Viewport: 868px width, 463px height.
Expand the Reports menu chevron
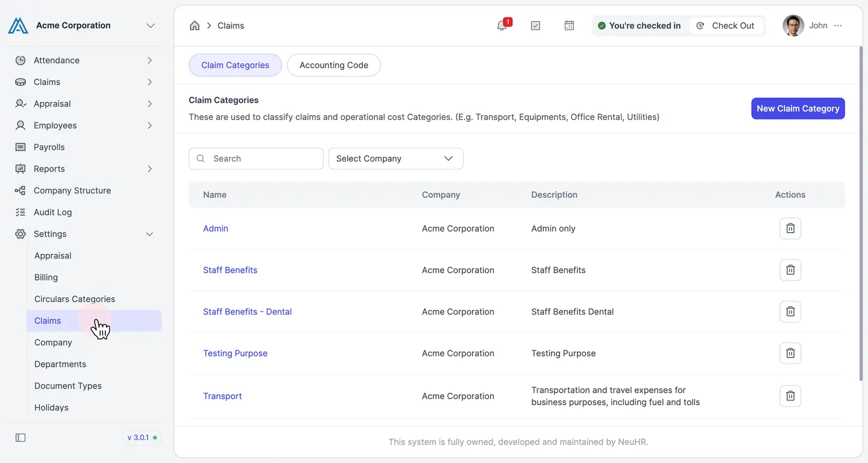pyautogui.click(x=149, y=169)
